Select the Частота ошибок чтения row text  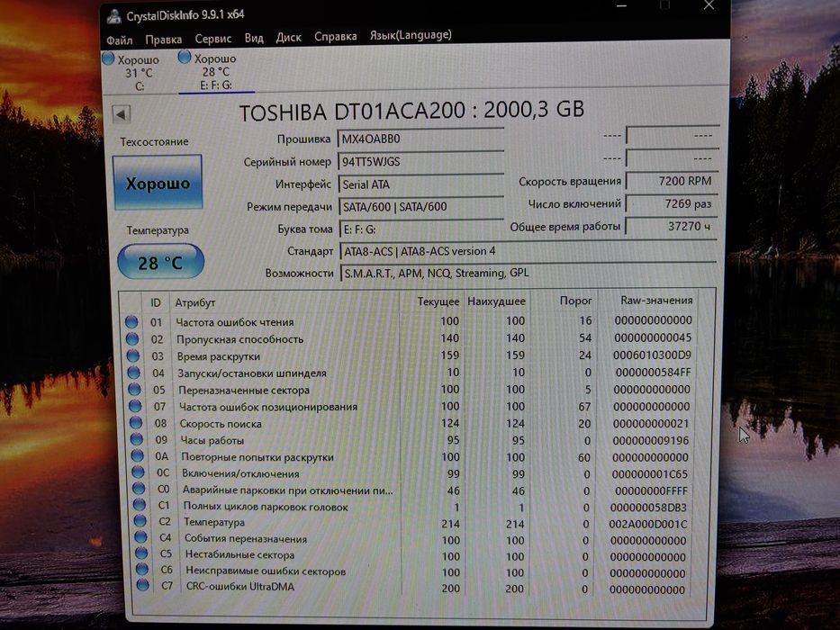235,322
